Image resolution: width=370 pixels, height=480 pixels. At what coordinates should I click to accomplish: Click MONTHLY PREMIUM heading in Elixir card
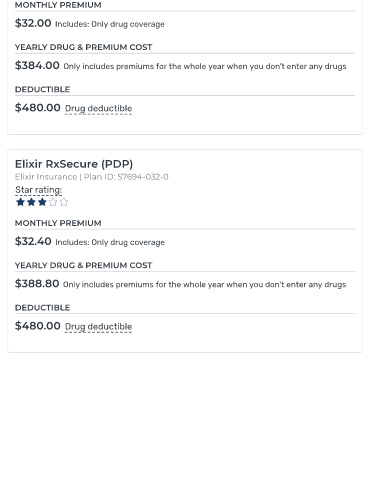[58, 223]
